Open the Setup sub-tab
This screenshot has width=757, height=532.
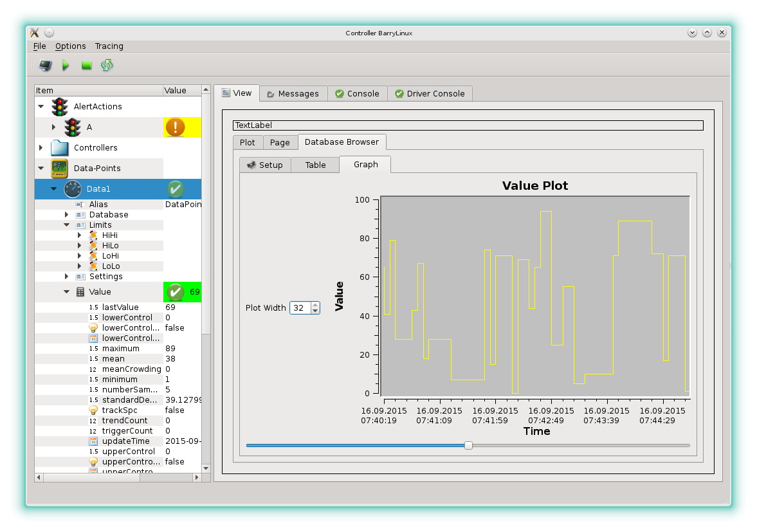[x=265, y=165]
